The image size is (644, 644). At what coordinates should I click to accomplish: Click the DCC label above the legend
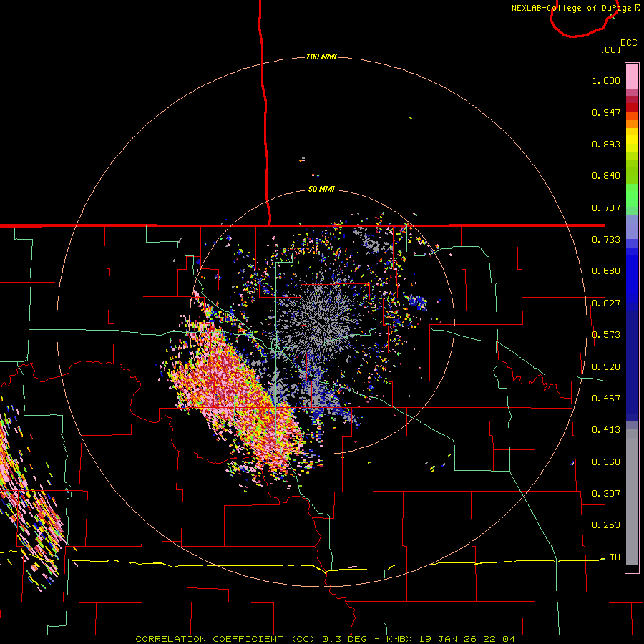629,43
